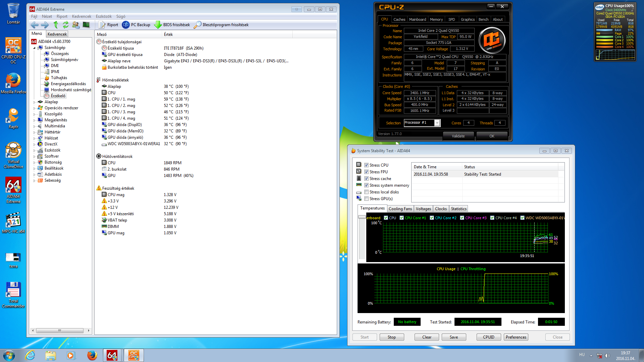This screenshot has width=644, height=362.
Task: Click the refresh icon in AIDA64 toolbar
Action: click(66, 25)
